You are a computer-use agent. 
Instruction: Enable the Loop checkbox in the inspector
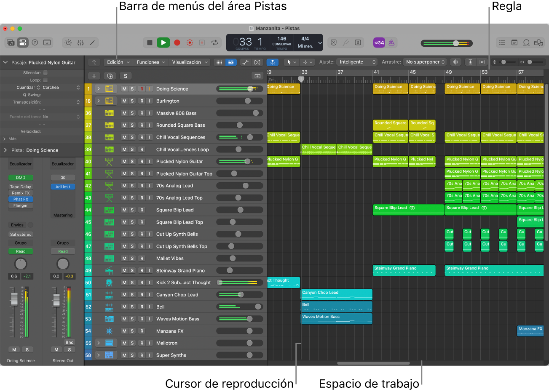point(46,80)
